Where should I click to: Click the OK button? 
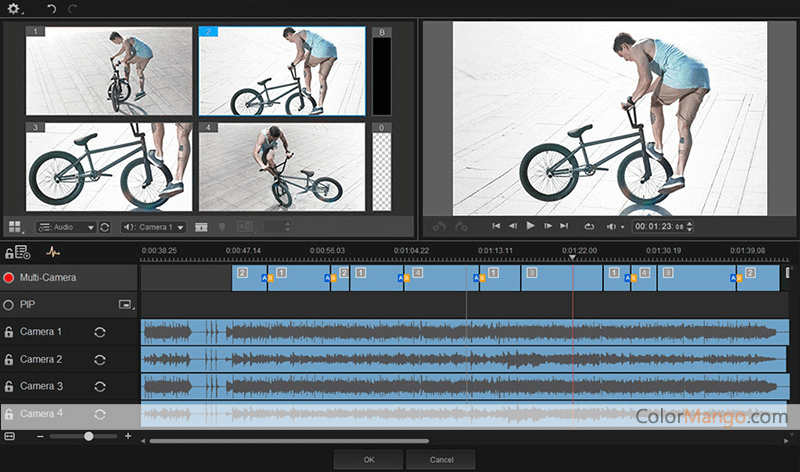click(x=368, y=460)
